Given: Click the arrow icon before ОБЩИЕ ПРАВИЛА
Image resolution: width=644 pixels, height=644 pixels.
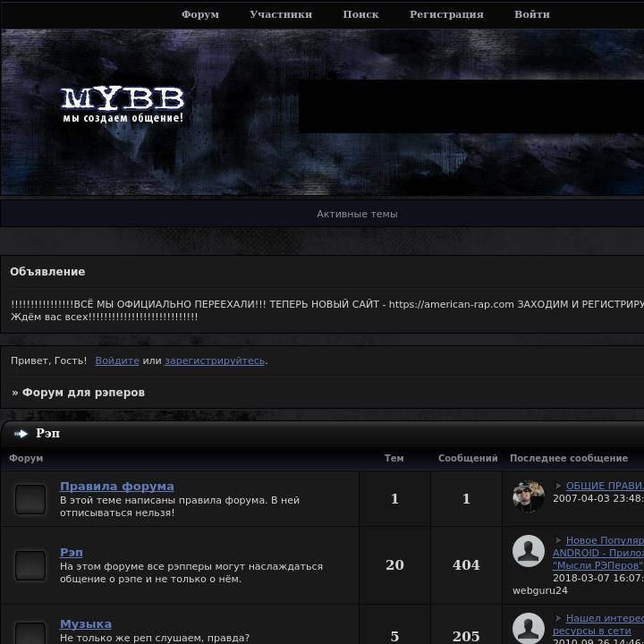Looking at the screenshot, I should 558,486.
